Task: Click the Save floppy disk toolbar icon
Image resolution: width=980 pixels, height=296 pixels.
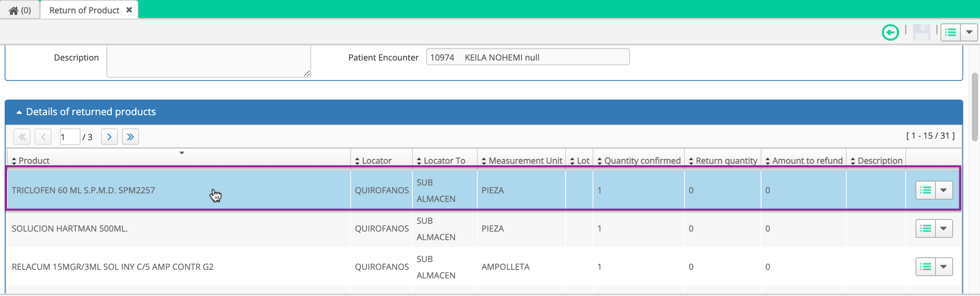Action: click(x=921, y=32)
